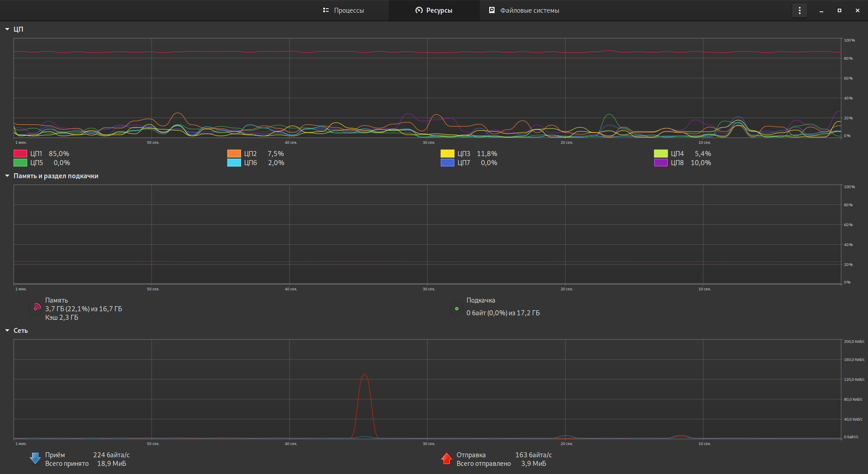Image resolution: width=868 pixels, height=474 pixels.
Task: Click the total received 18,9 МиБ value
Action: (x=112, y=464)
